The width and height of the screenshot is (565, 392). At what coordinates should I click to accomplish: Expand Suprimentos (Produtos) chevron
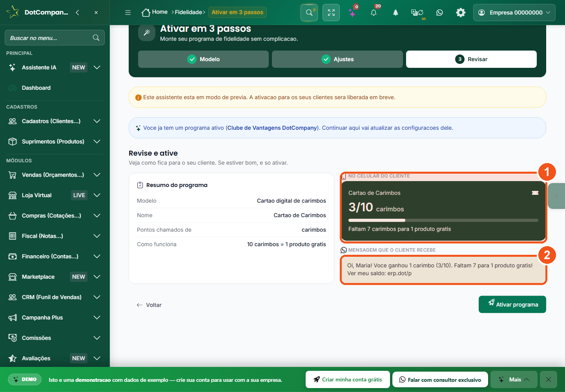pos(97,142)
